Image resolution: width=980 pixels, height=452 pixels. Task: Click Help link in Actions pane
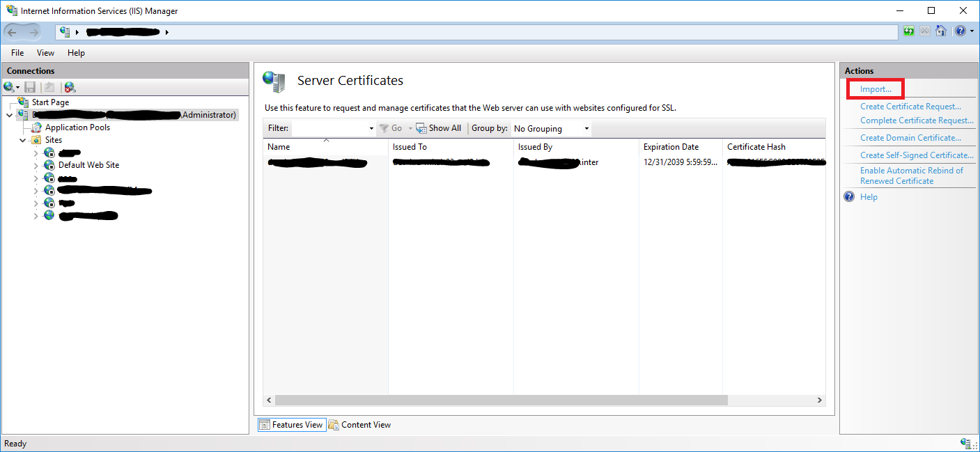coord(869,197)
